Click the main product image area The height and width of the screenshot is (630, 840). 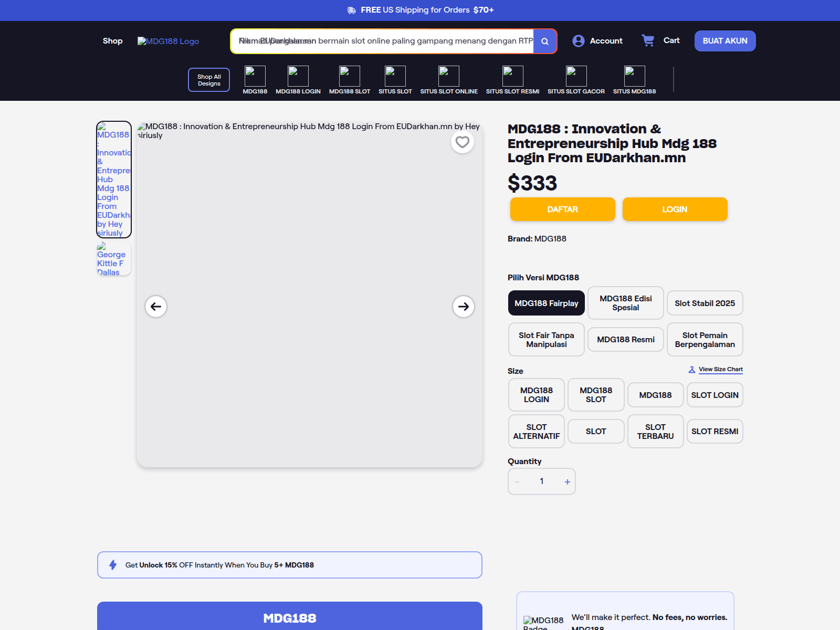(x=310, y=295)
